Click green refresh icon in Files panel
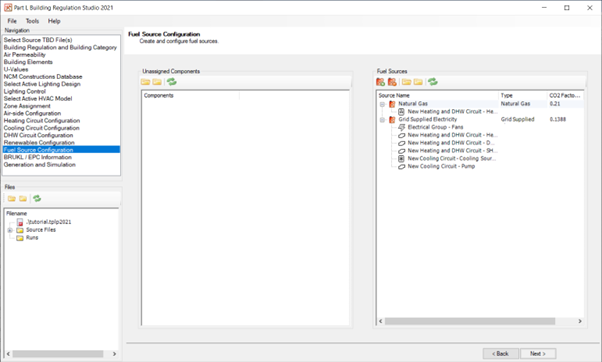The width and height of the screenshot is (602, 362). [x=37, y=198]
